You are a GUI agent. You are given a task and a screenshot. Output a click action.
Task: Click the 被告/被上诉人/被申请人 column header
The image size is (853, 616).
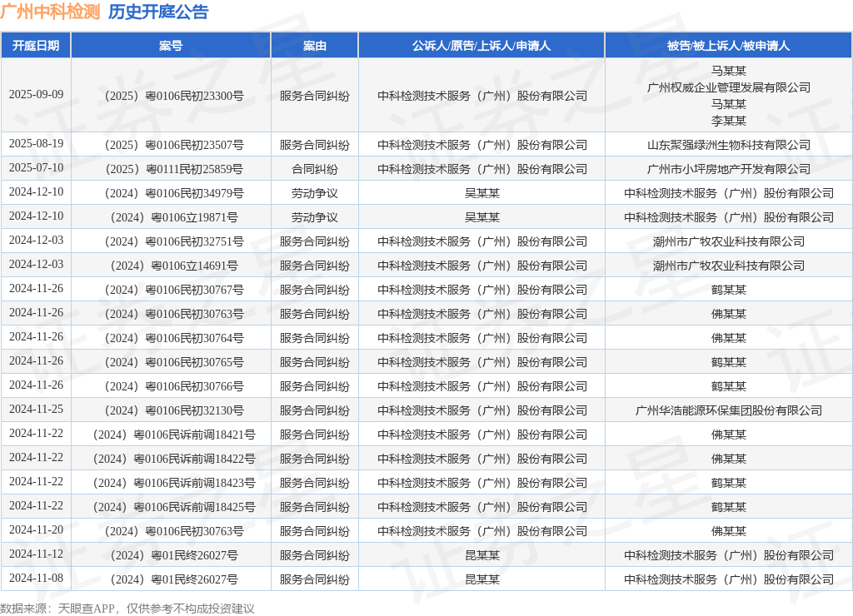pyautogui.click(x=728, y=46)
